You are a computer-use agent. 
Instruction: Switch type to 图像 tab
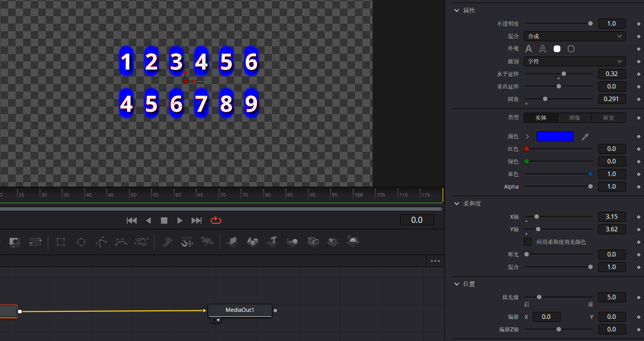(575, 118)
